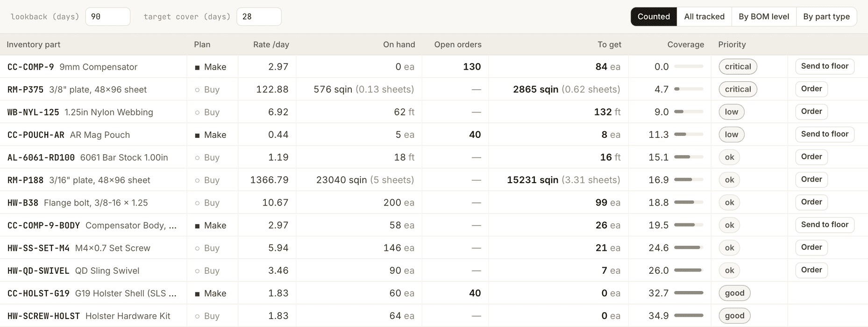The width and height of the screenshot is (868, 327).
Task: Click the Make plan square for CC-COMP-9
Action: (x=197, y=67)
